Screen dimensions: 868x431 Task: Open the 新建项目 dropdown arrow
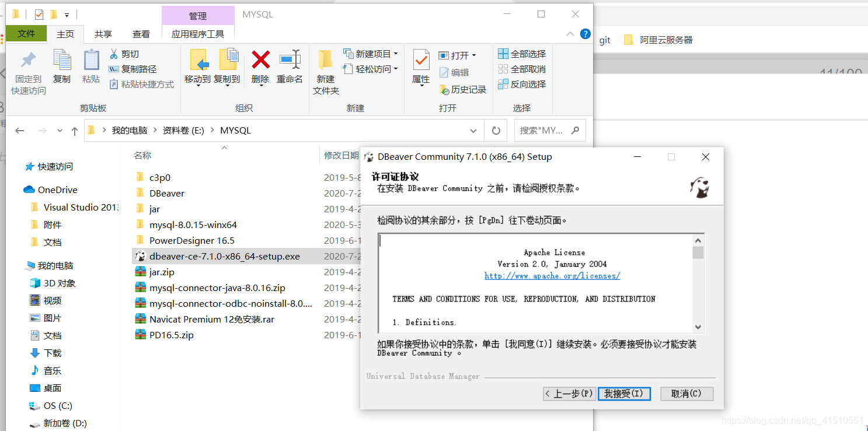pos(397,54)
